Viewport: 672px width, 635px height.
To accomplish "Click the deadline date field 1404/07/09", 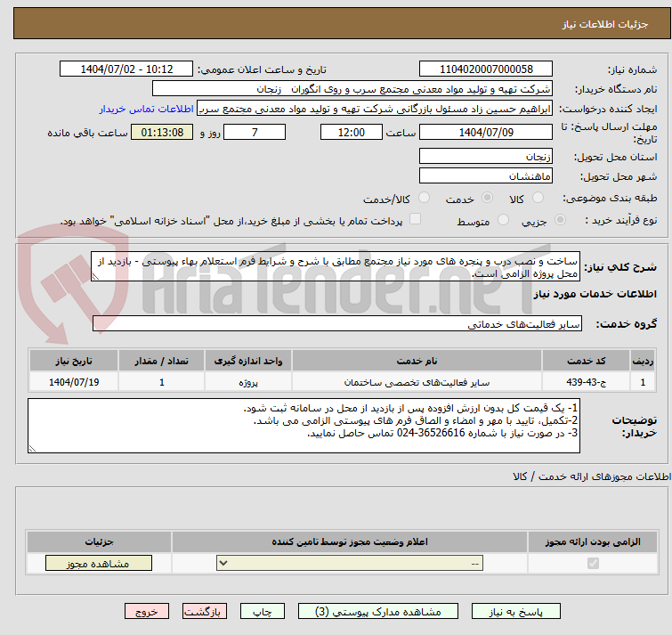I will [x=486, y=132].
